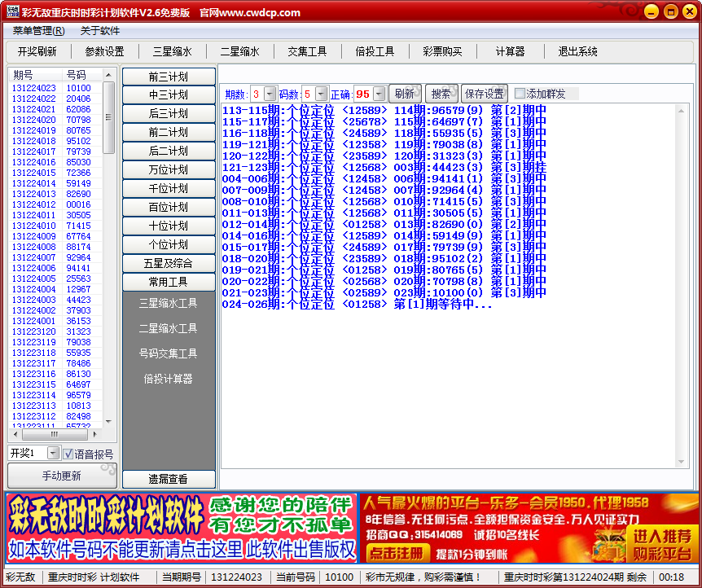Open the 倍投工具 toolbar item

pos(375,51)
